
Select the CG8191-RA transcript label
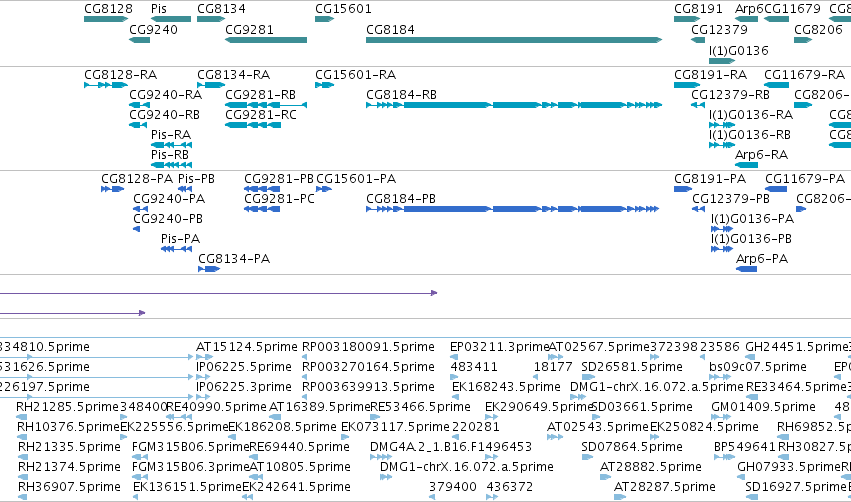[x=710, y=74]
